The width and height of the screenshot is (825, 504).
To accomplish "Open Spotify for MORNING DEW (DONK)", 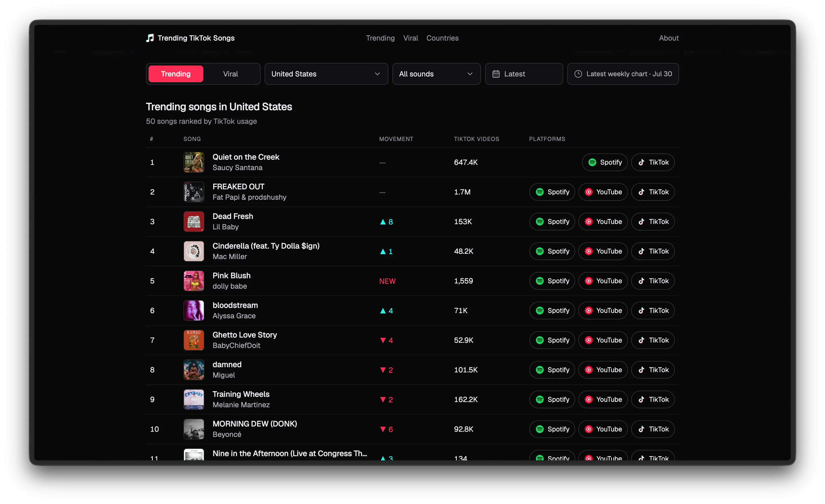I will click(x=552, y=429).
